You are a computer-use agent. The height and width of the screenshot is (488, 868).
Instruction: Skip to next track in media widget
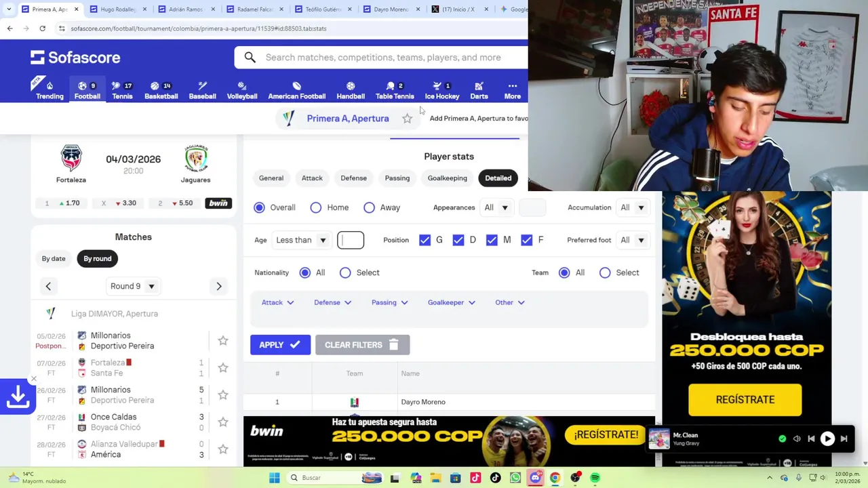coord(844,439)
